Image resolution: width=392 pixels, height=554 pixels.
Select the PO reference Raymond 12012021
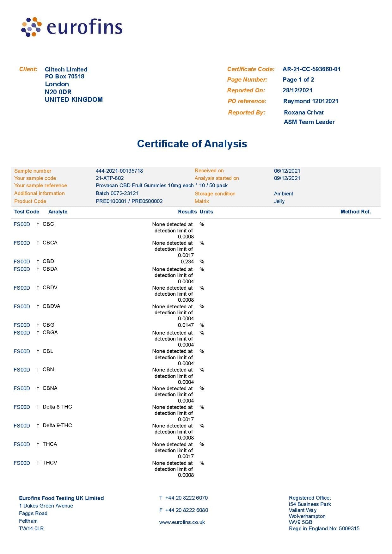(x=310, y=101)
